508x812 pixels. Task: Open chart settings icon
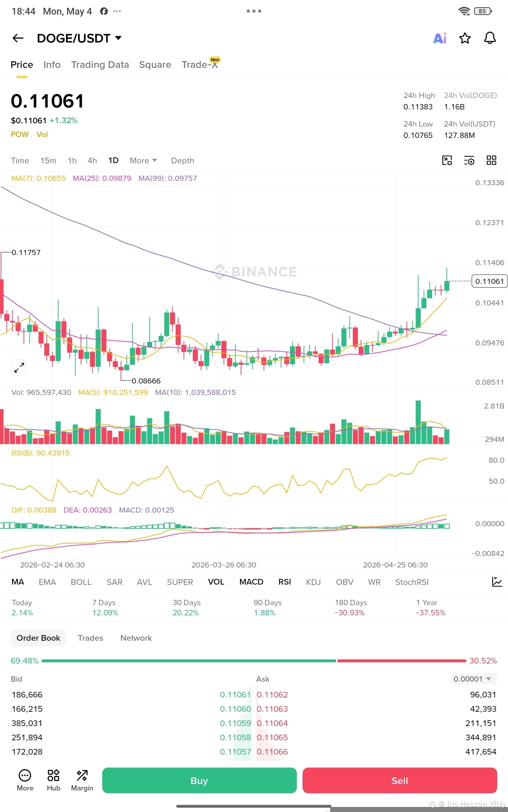point(469,160)
